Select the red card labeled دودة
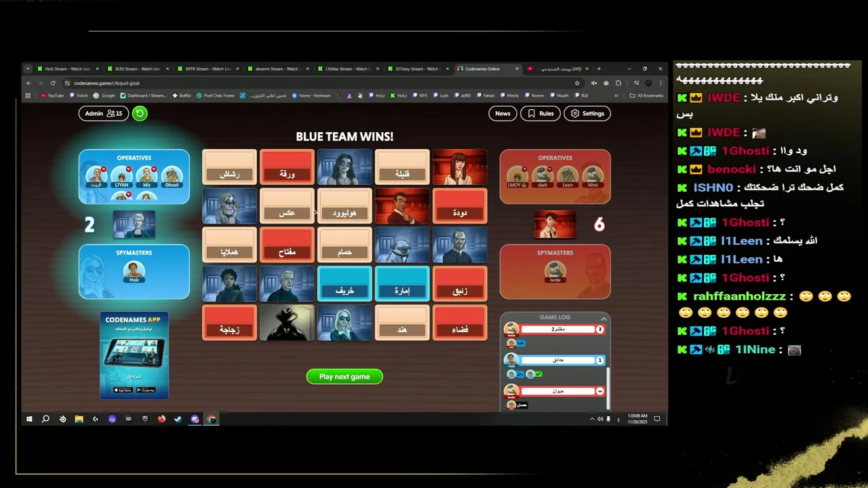The width and height of the screenshot is (868, 488). (460, 206)
